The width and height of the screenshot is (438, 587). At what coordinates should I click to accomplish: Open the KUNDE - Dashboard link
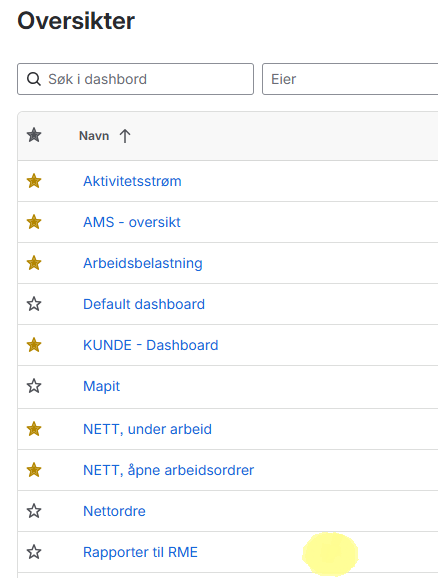point(150,345)
